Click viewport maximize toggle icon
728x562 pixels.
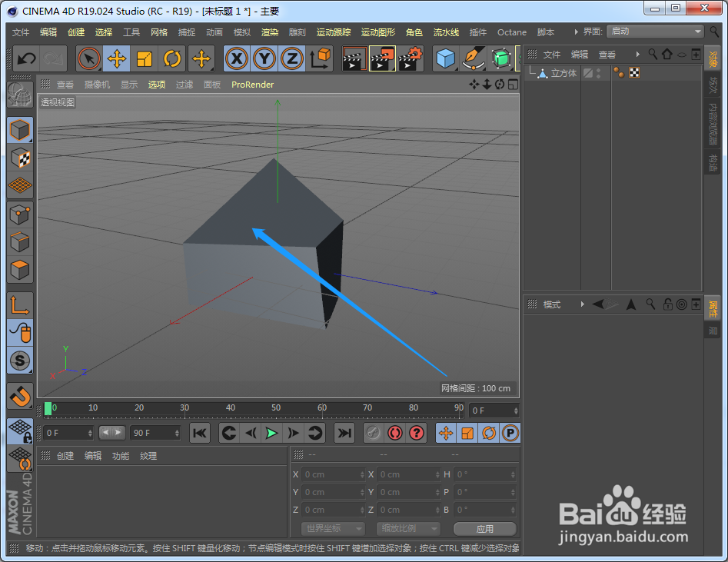click(513, 85)
